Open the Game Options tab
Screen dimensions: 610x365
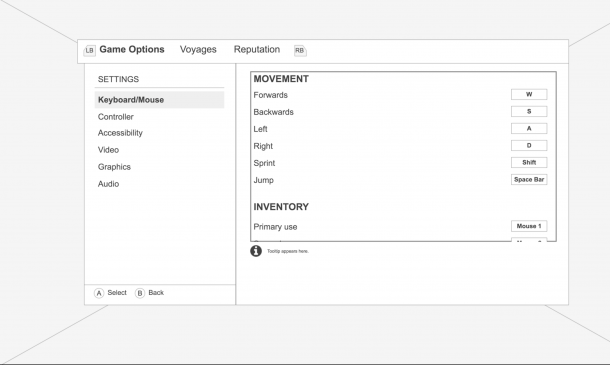click(x=132, y=49)
